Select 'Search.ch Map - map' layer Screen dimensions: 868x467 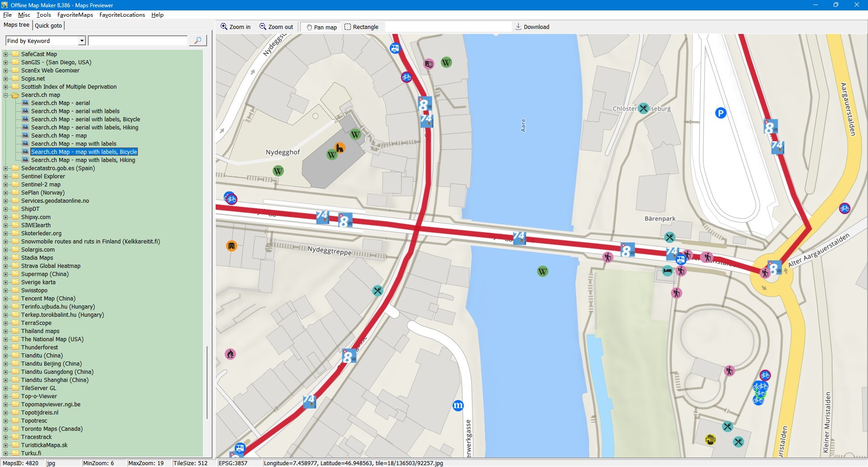pos(59,136)
